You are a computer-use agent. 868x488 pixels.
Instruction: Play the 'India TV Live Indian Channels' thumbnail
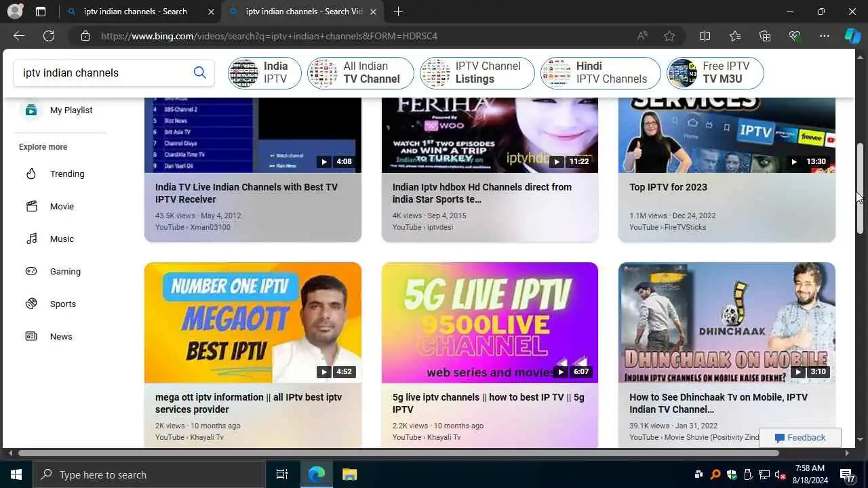(x=253, y=135)
